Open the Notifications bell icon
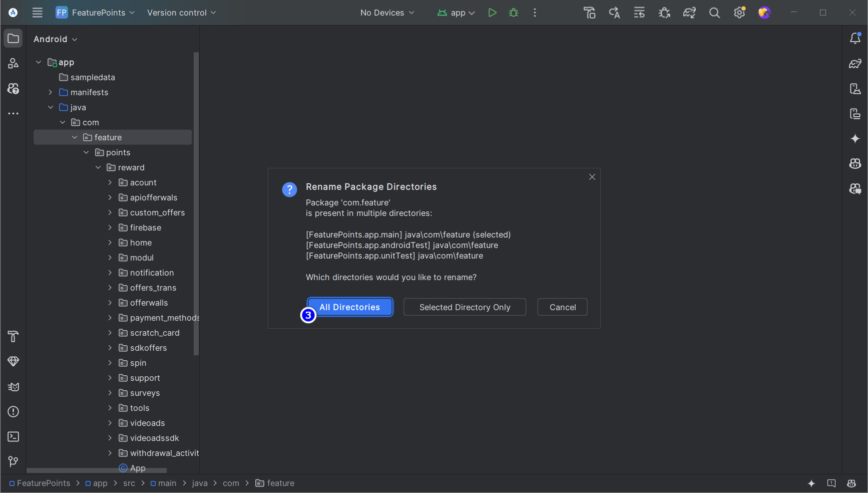Image resolution: width=868 pixels, height=493 pixels. (855, 39)
